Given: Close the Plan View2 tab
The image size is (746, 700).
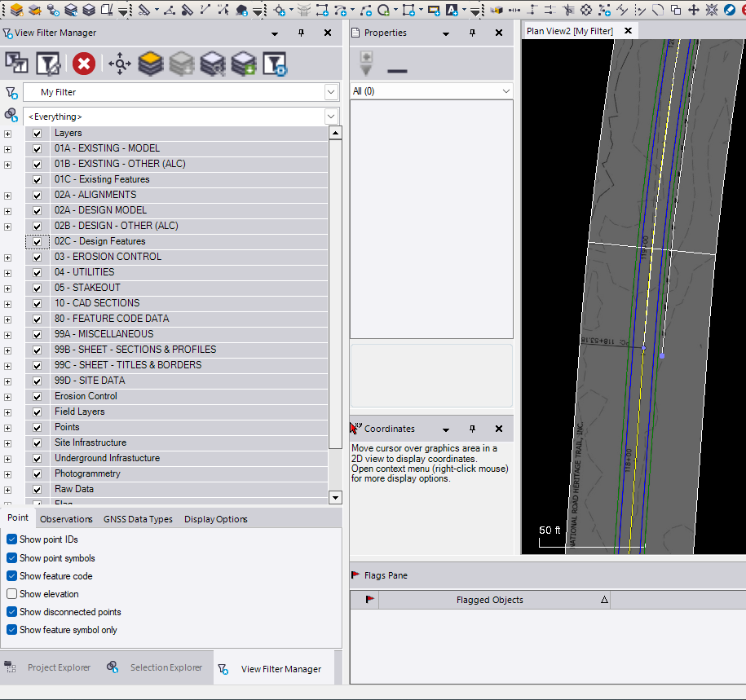Looking at the screenshot, I should pos(628,31).
